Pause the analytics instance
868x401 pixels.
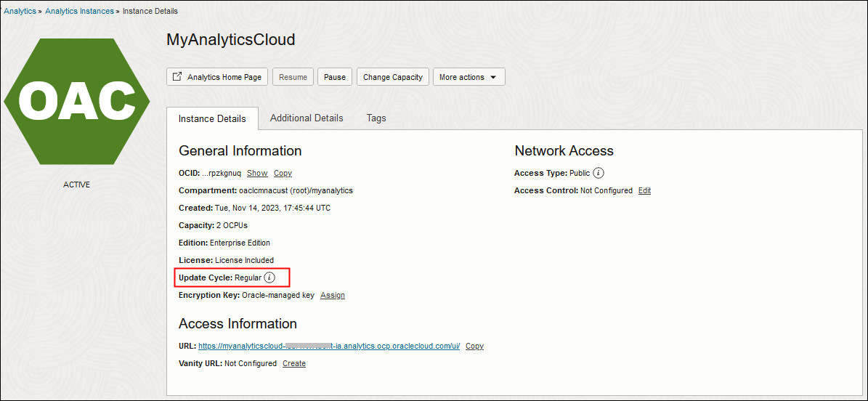334,77
